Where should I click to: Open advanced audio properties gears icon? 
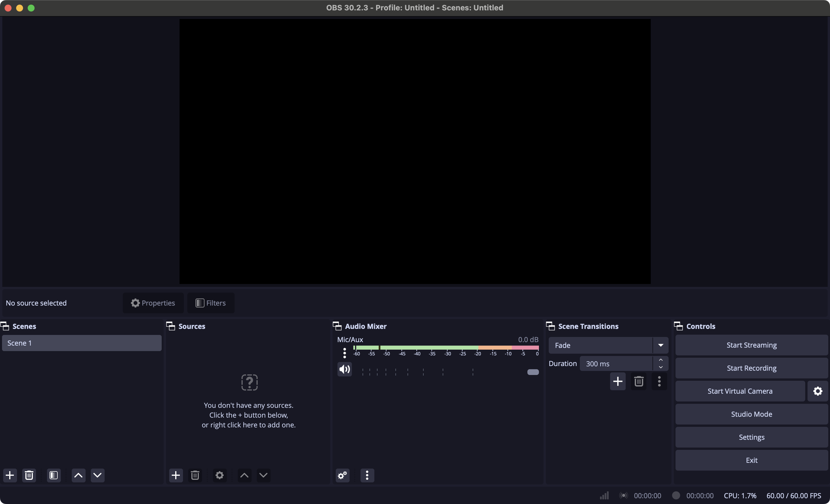click(x=343, y=475)
